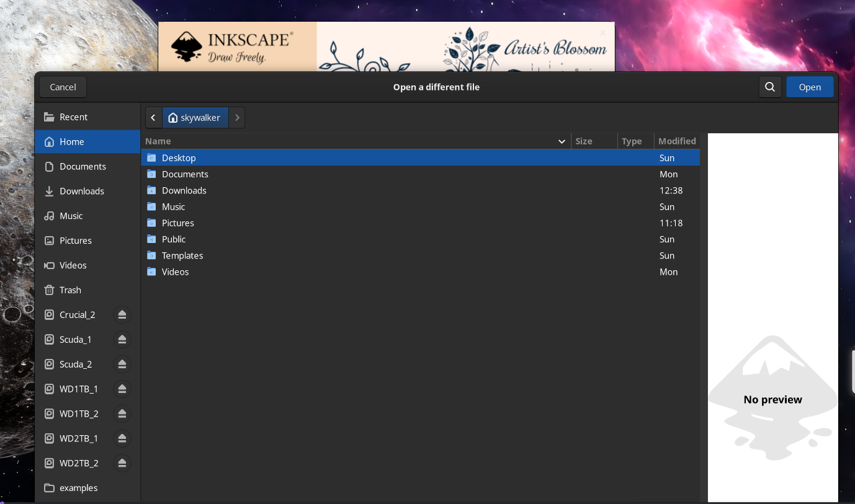855x504 pixels.
Task: Select the Documents folder in the file list
Action: tap(421, 174)
